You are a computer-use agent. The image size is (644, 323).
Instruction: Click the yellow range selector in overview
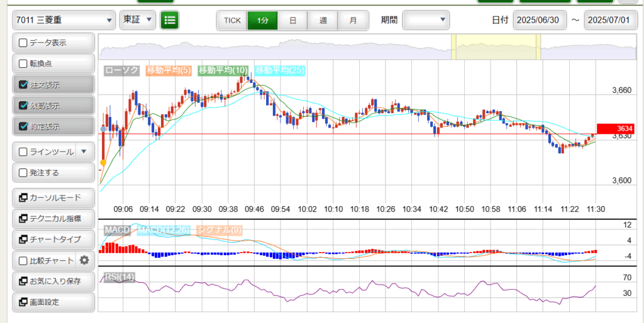pyautogui.click(x=496, y=47)
